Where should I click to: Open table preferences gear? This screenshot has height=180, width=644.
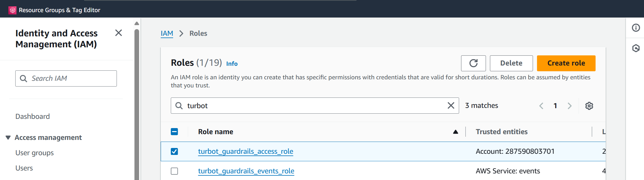click(x=589, y=106)
